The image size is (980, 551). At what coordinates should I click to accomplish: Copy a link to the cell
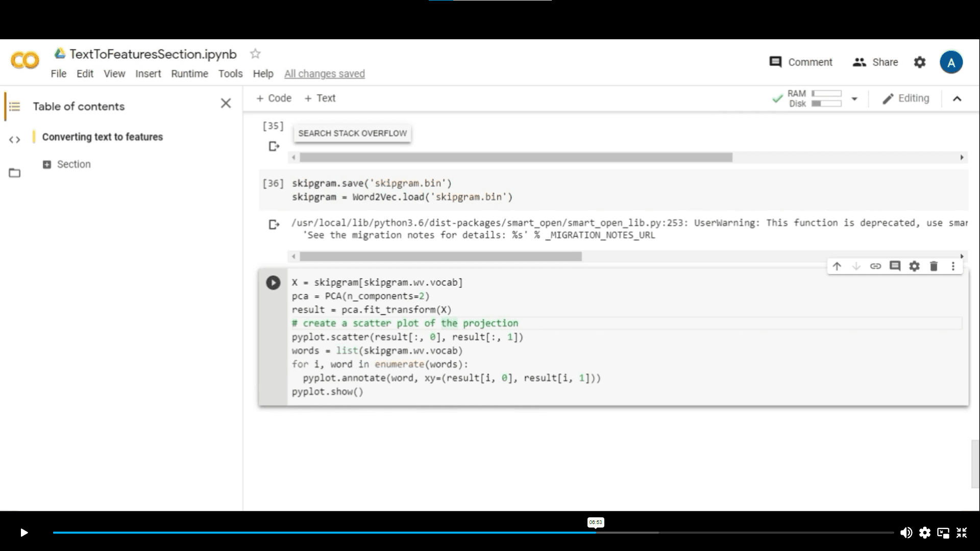[876, 266]
